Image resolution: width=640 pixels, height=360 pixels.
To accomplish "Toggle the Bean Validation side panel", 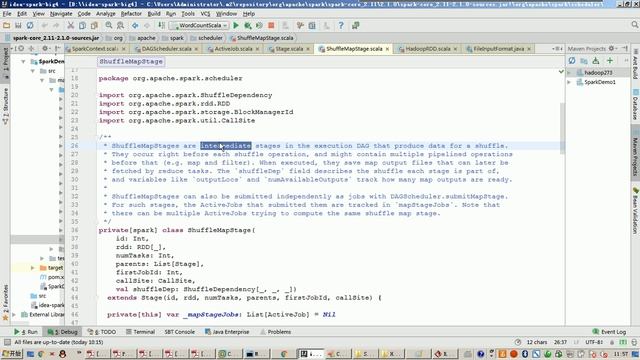I will click(635, 211).
